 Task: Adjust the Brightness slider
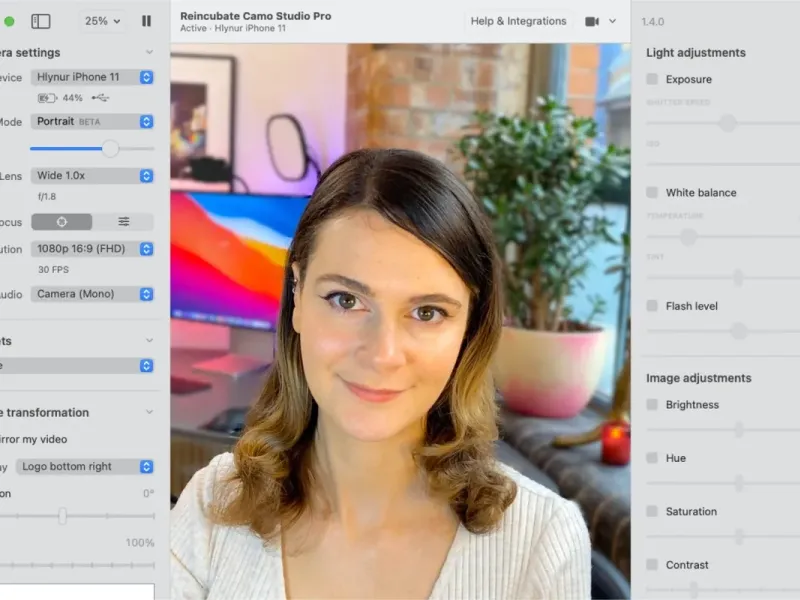[739, 430]
